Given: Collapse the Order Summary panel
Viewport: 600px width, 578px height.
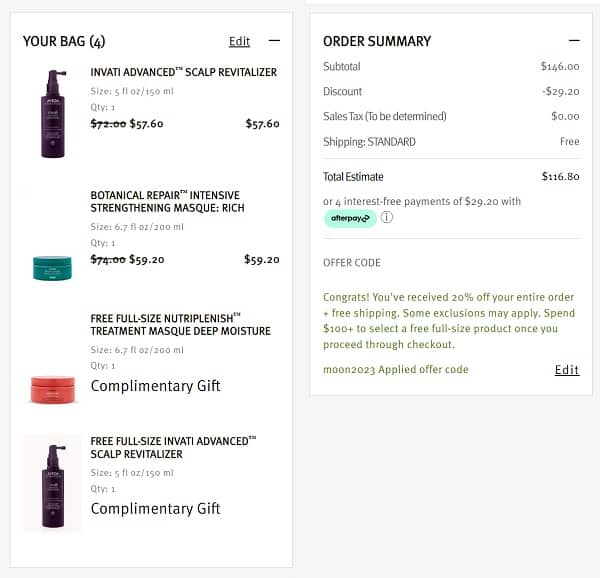Looking at the screenshot, I should [574, 41].
